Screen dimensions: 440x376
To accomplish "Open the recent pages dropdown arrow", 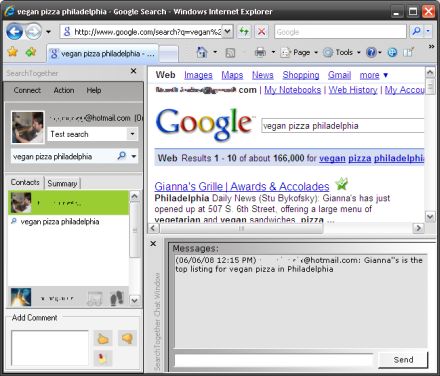I will (x=49, y=32).
